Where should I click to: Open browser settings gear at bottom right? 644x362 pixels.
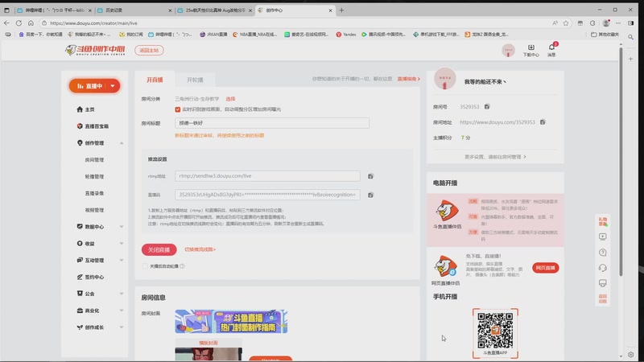(631, 355)
